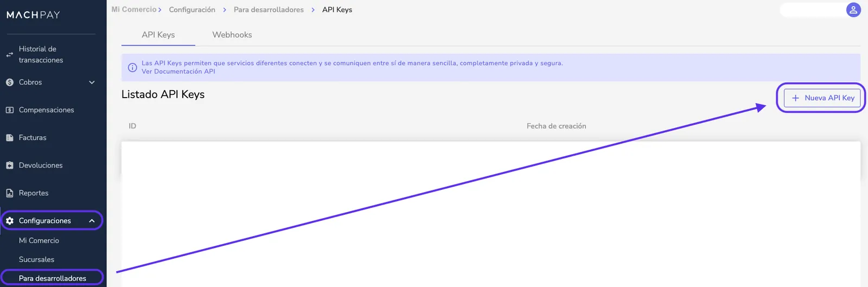Click the info circle icon in banner

point(132,68)
